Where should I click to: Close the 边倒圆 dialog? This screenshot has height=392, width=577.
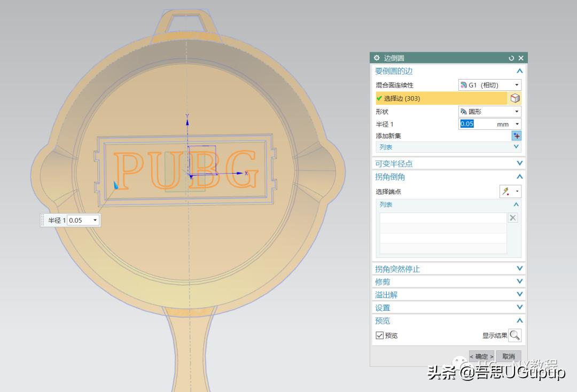click(521, 58)
